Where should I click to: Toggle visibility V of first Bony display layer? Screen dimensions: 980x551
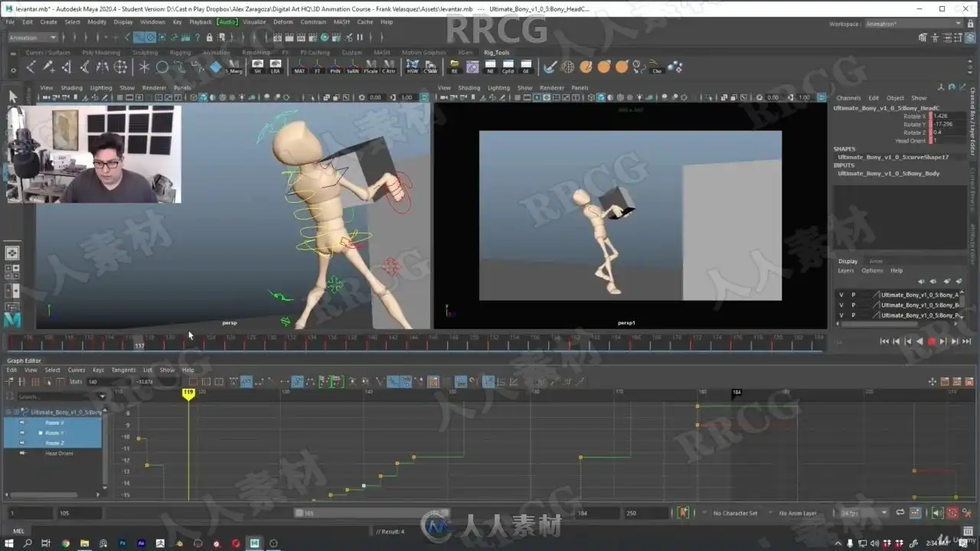[x=841, y=295]
